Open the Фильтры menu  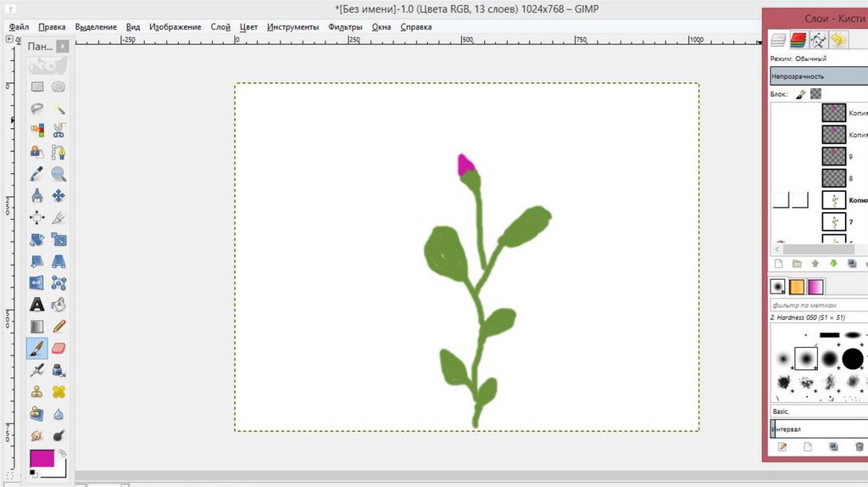pyautogui.click(x=345, y=27)
